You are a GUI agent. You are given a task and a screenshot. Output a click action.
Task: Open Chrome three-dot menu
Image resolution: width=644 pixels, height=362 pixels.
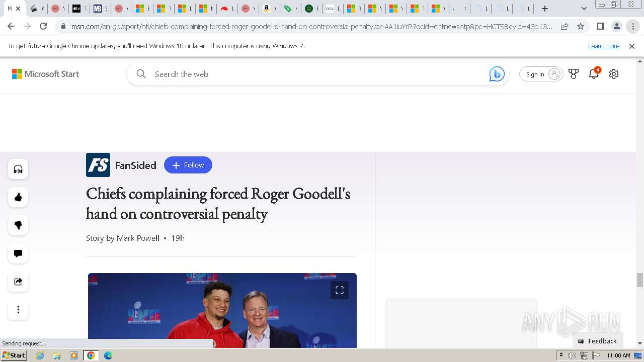point(633,26)
